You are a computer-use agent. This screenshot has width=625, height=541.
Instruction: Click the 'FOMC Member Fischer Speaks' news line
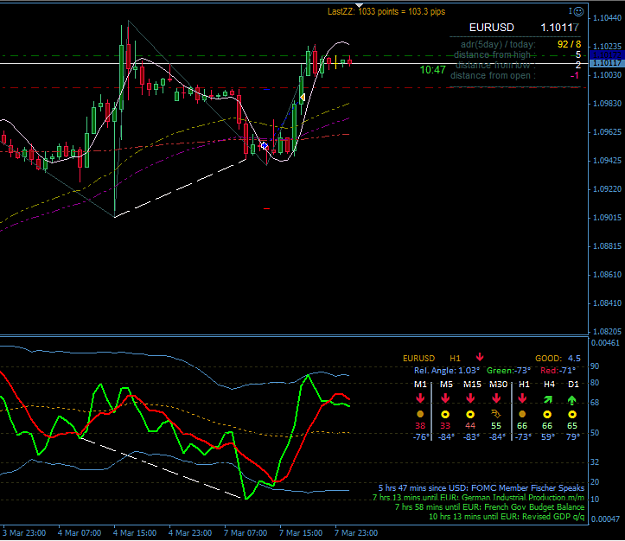point(481,488)
